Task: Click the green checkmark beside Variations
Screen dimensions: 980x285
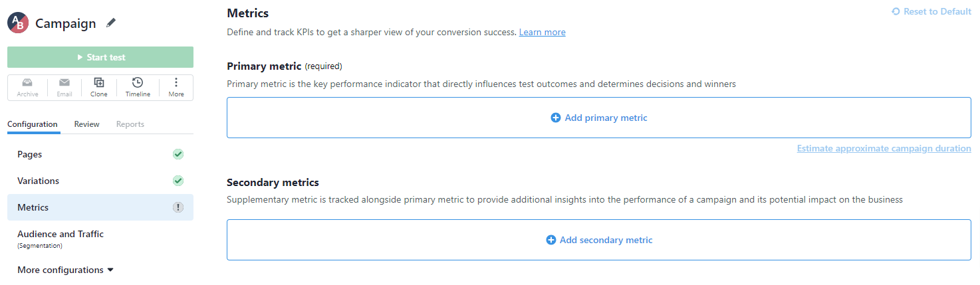Action: (x=178, y=181)
